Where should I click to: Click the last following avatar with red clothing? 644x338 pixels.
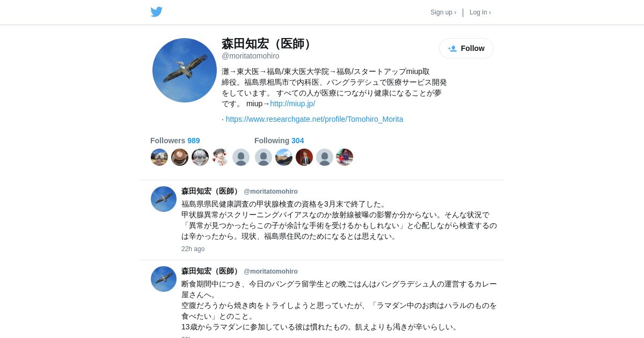(345, 157)
